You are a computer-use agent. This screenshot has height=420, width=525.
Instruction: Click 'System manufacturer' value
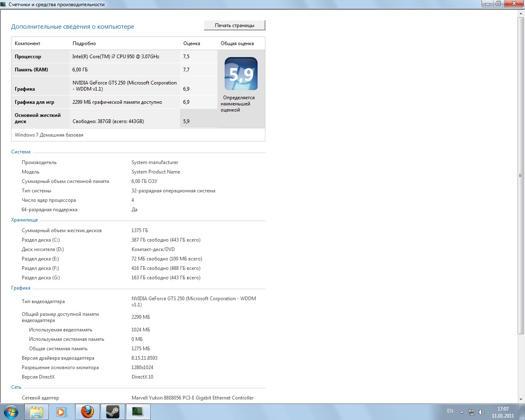click(x=155, y=162)
